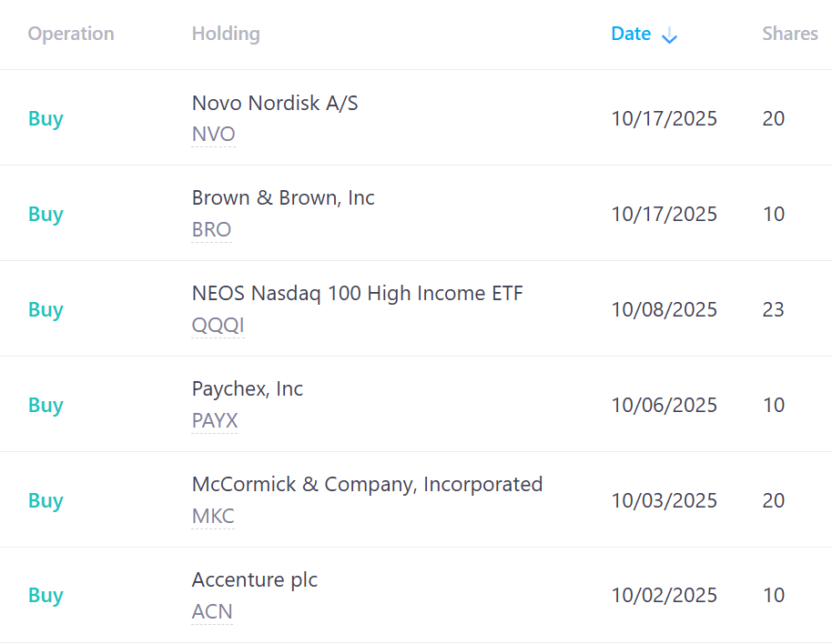This screenshot has width=832, height=644.
Task: Click the Date sort arrow icon
Action: click(669, 35)
